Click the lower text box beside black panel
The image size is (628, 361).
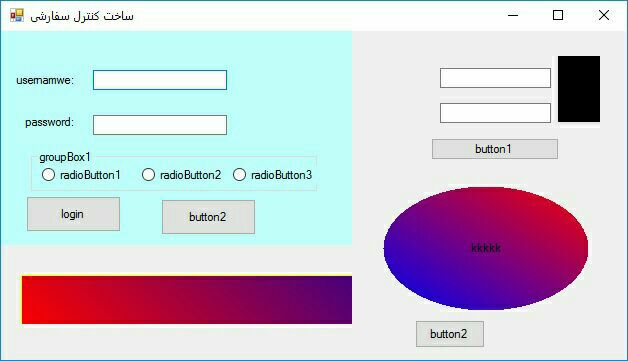click(x=495, y=113)
